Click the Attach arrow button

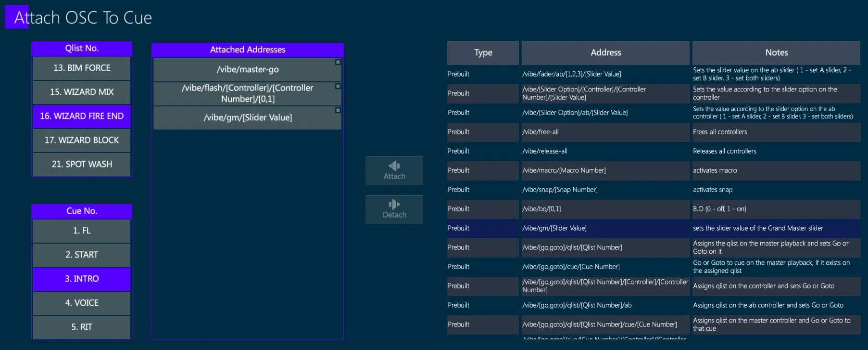click(x=394, y=171)
